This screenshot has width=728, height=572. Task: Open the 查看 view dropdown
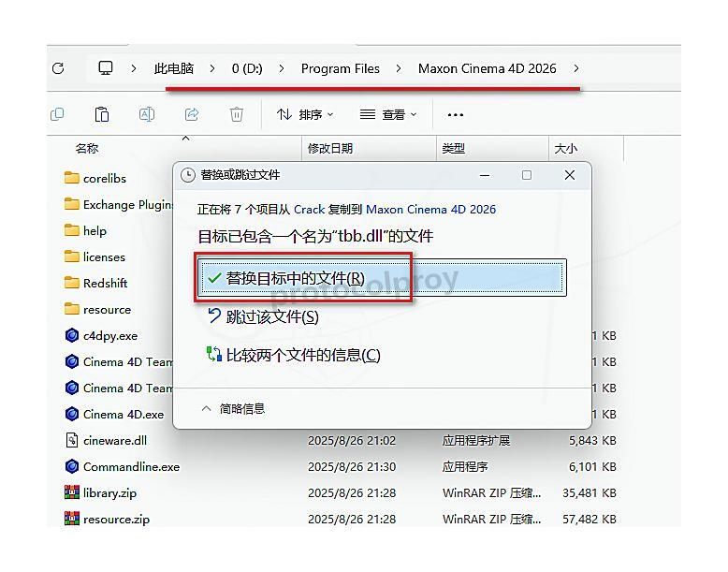pyautogui.click(x=388, y=114)
